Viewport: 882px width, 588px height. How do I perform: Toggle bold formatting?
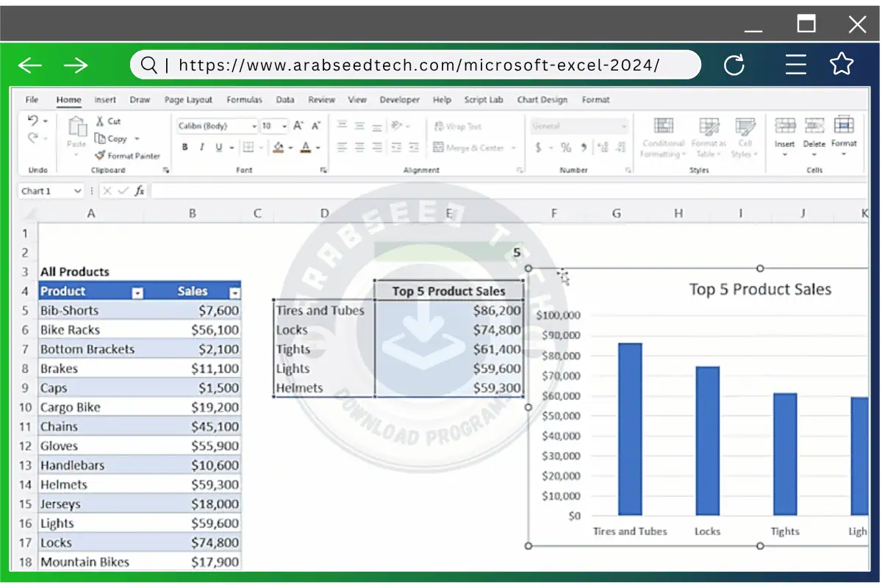[x=185, y=148]
